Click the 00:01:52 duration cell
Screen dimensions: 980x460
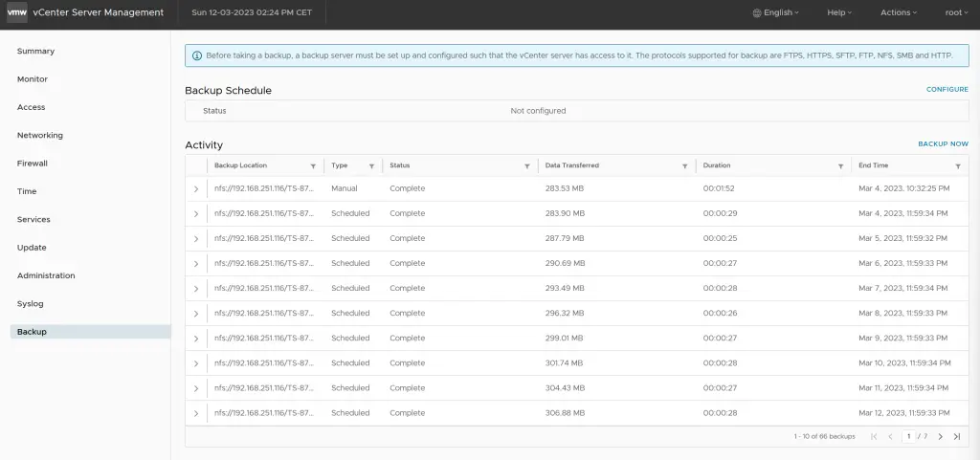click(718, 188)
